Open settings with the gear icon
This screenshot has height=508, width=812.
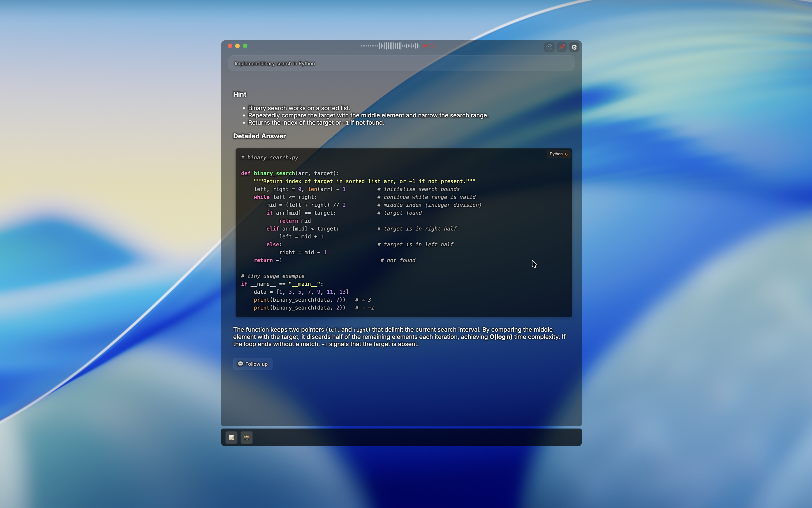(x=574, y=47)
